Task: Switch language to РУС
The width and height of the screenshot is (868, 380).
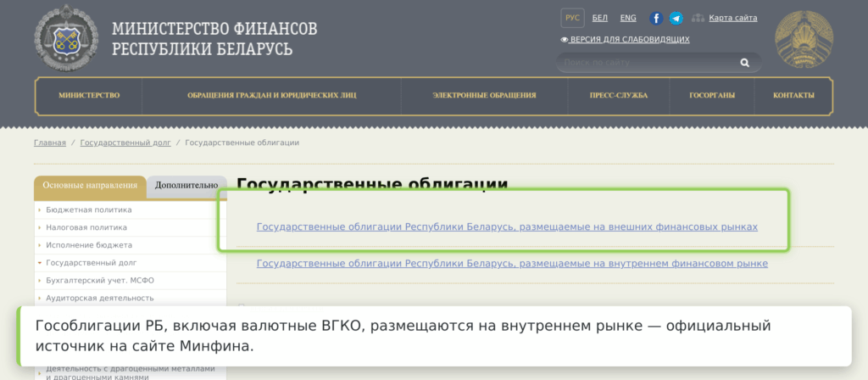Action: 572,19
